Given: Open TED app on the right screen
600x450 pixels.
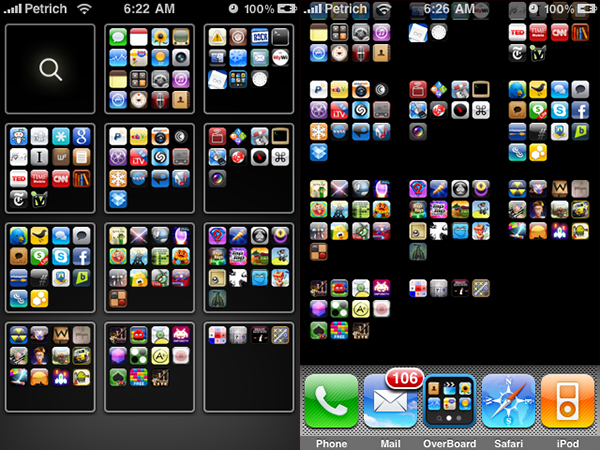Looking at the screenshot, I should [x=517, y=33].
